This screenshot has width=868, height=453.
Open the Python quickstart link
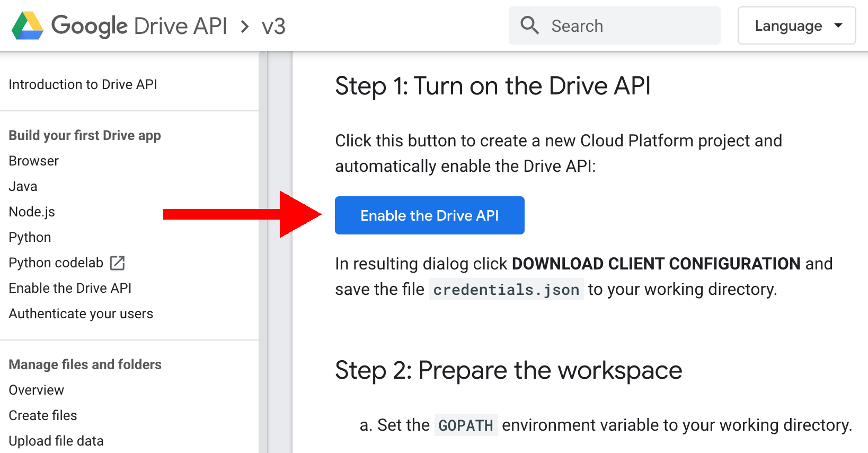(x=30, y=237)
